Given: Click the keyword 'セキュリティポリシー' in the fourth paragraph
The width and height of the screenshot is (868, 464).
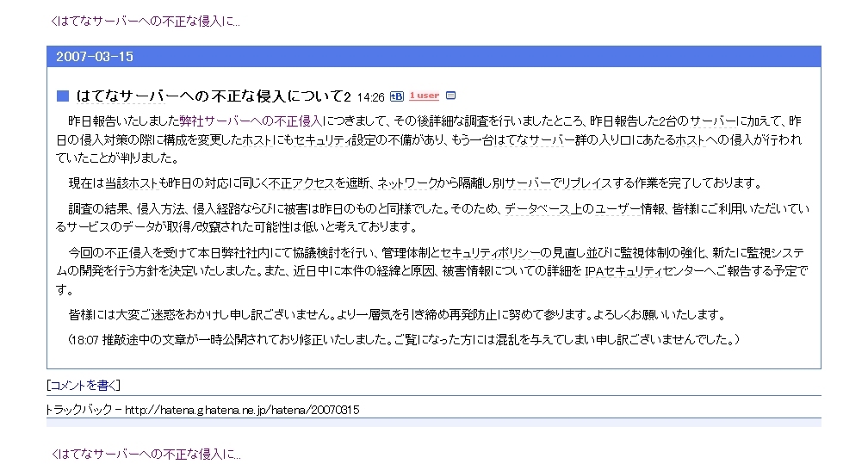Looking at the screenshot, I should coord(491,254).
